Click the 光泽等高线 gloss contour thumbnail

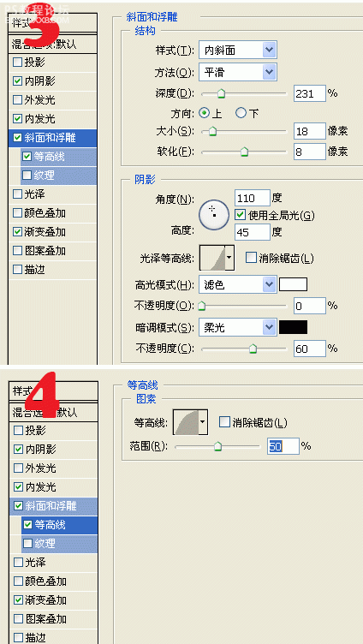click(x=211, y=258)
